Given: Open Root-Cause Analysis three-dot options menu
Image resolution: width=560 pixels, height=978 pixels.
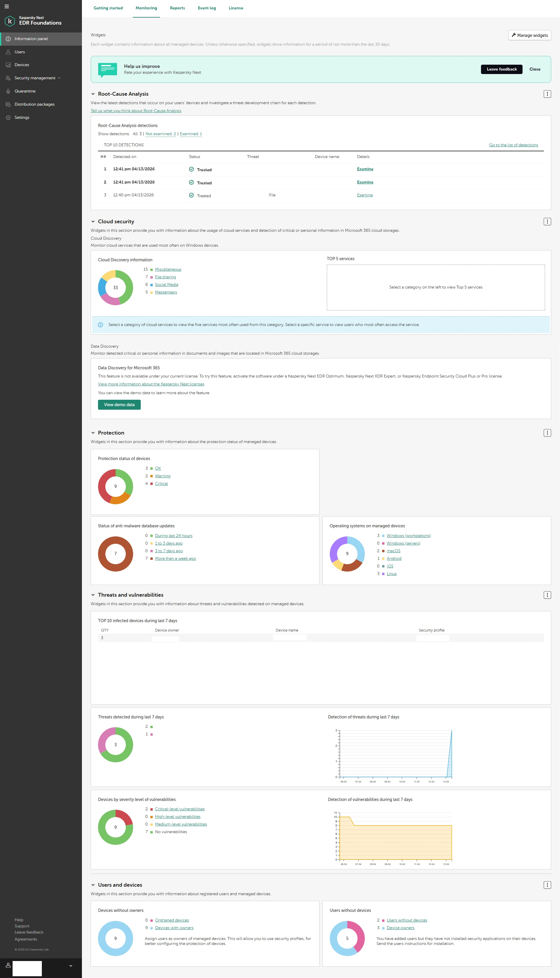Looking at the screenshot, I should pyautogui.click(x=547, y=94).
